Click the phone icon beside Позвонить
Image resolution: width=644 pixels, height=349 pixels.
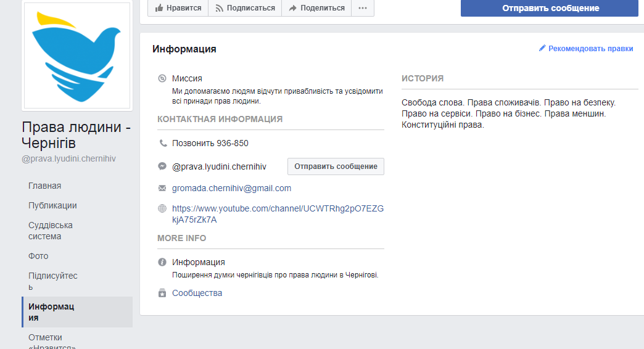163,143
